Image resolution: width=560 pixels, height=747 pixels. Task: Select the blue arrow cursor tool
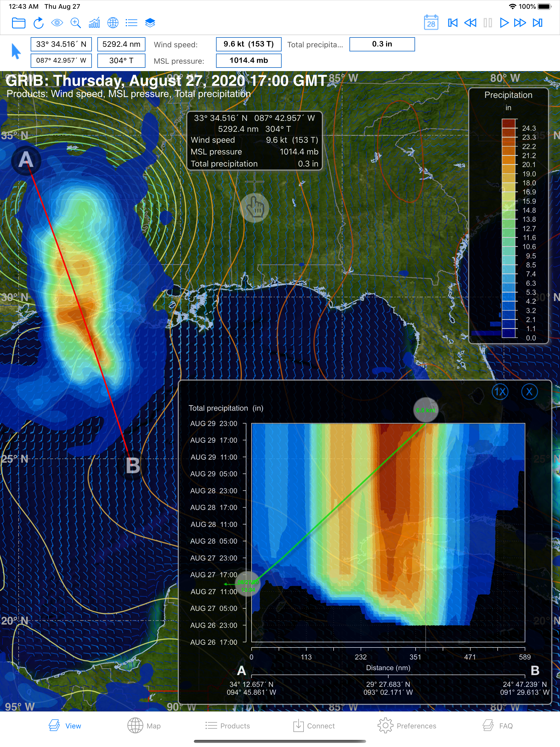click(x=16, y=51)
